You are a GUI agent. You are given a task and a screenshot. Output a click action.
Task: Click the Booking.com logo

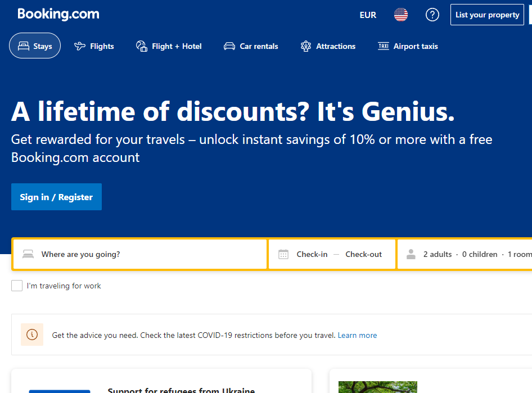[58, 15]
